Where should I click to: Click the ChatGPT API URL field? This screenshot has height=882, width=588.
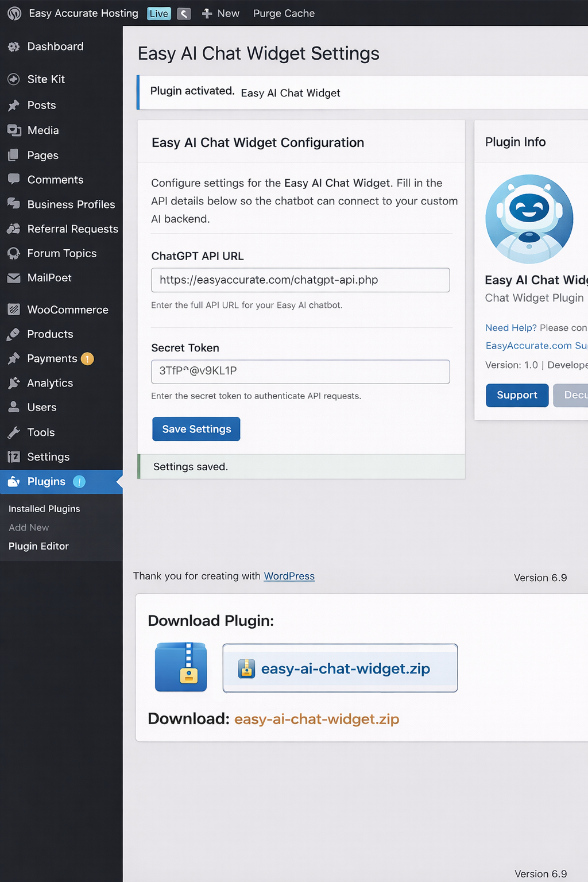point(300,280)
